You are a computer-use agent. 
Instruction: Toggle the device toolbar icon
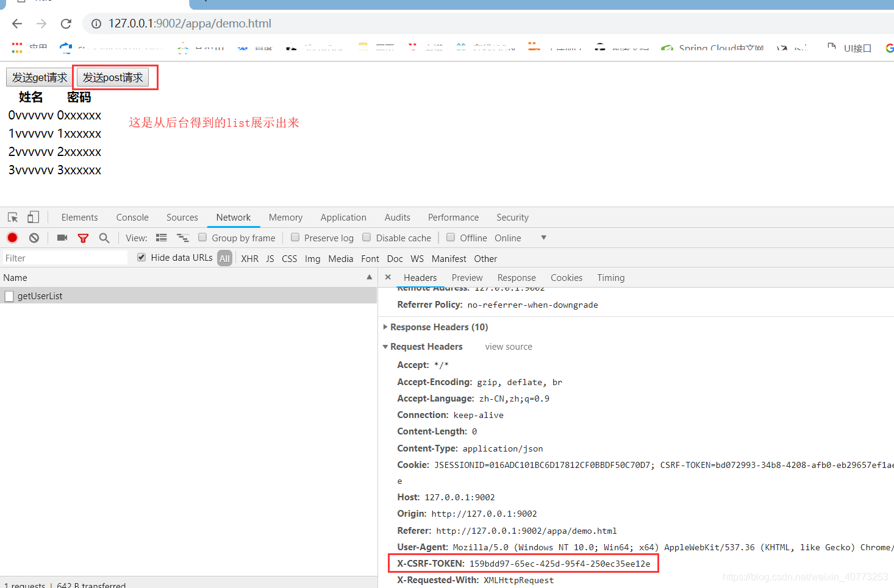click(x=33, y=217)
